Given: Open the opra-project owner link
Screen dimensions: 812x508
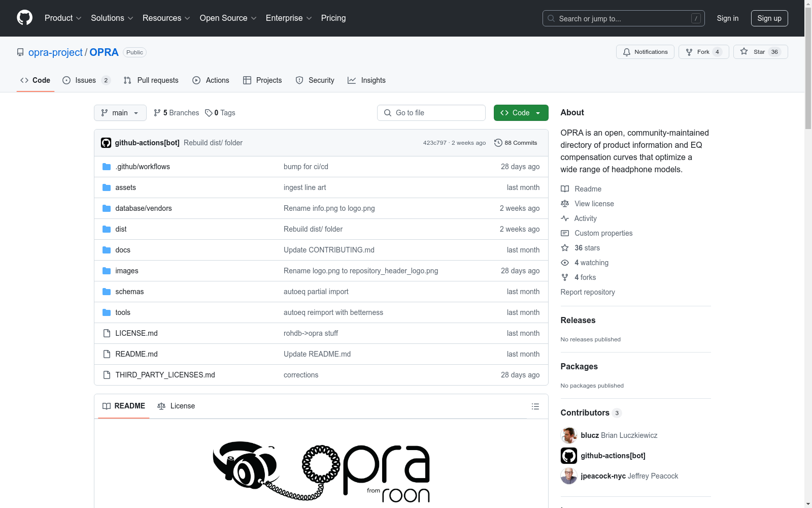Looking at the screenshot, I should [x=55, y=52].
